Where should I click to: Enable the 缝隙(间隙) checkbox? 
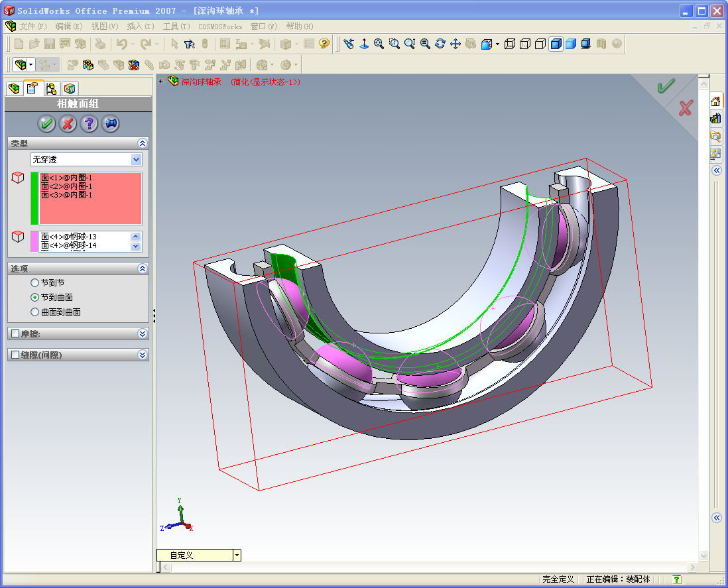pyautogui.click(x=15, y=355)
